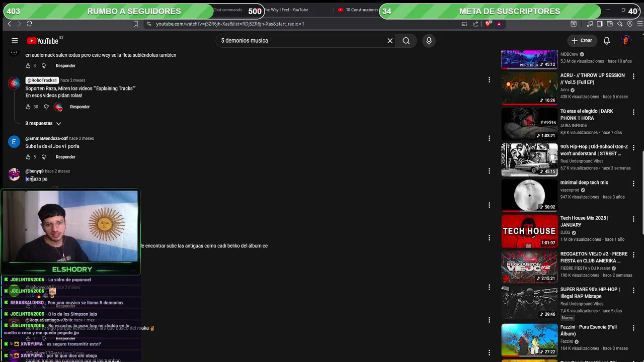
Task: Switch to The Way I Feel YouTube tab
Action: [x=287, y=10]
